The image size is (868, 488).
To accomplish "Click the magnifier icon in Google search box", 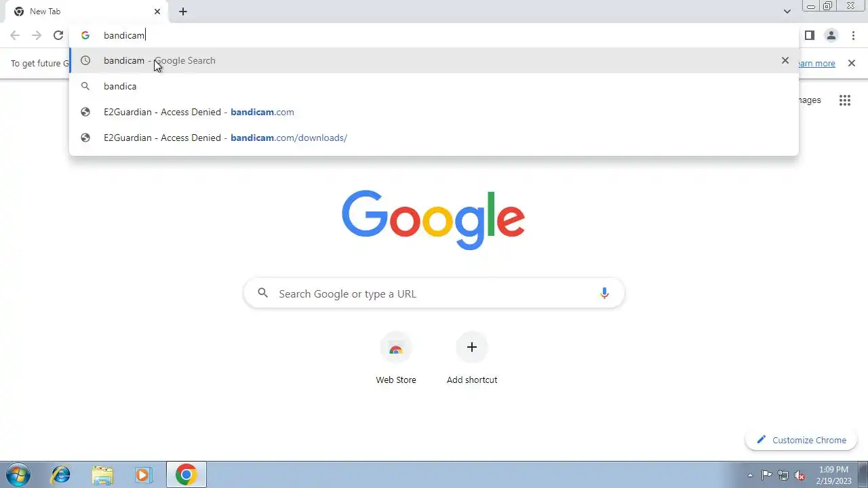I will tap(262, 293).
